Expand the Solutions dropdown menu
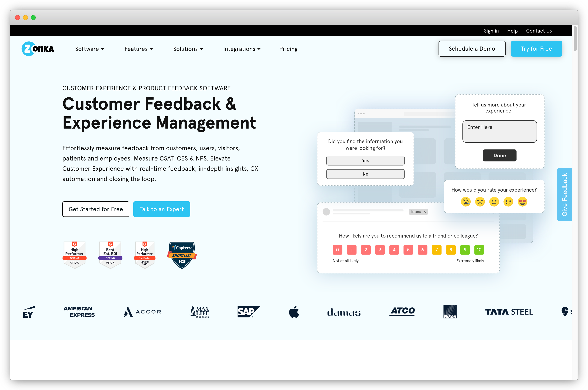 pos(188,49)
